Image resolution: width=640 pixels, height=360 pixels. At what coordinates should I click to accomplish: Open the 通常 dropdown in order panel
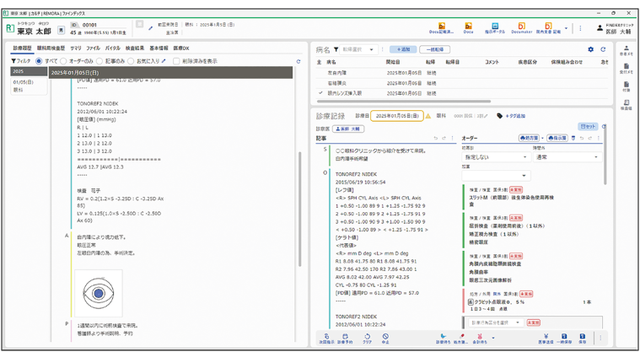pyautogui.click(x=567, y=157)
